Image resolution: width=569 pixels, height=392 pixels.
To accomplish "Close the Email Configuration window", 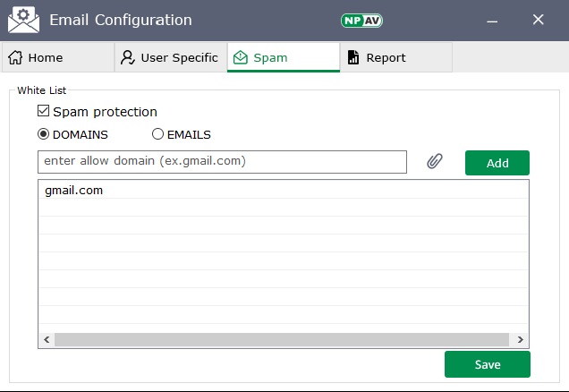I will coord(538,20).
